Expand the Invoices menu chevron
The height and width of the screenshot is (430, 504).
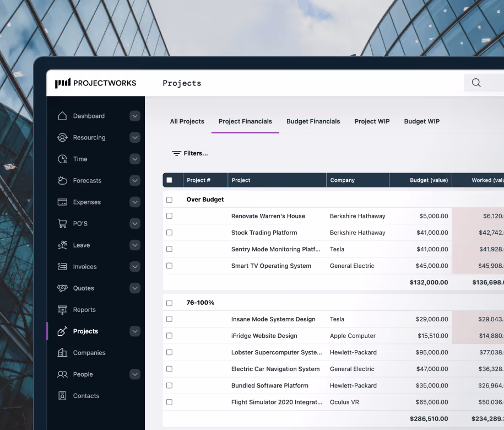[x=135, y=267]
